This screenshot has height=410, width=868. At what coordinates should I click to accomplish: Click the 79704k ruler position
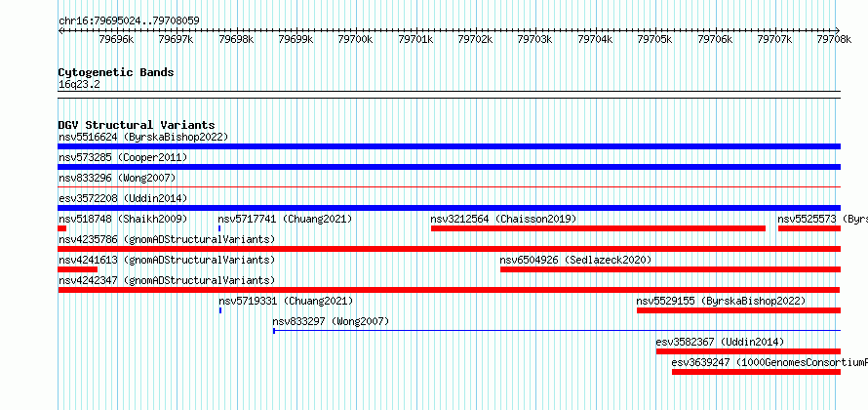[595, 39]
